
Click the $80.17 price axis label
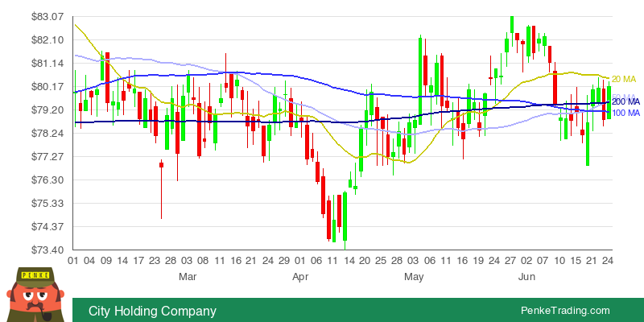(47, 87)
